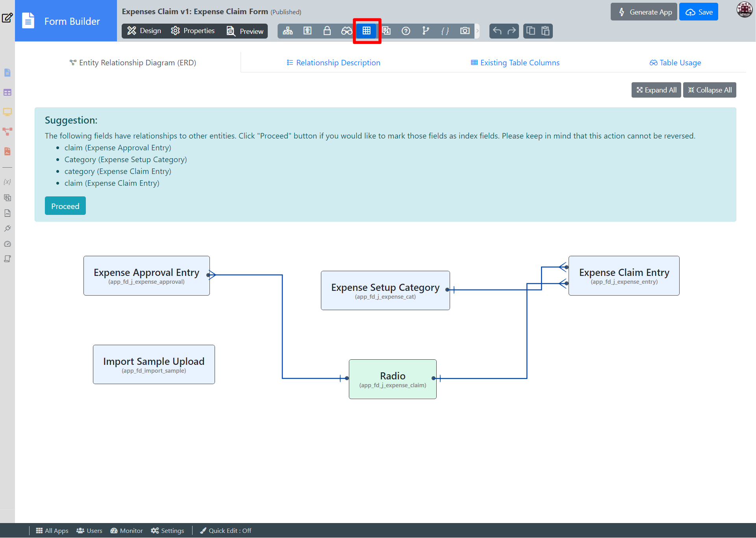Click the Proceed button
Viewport: 756px width, 538px height.
(x=65, y=206)
